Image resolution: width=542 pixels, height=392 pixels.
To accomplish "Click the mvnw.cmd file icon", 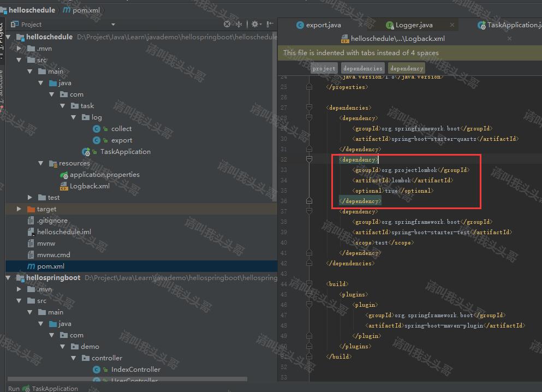I will point(31,255).
